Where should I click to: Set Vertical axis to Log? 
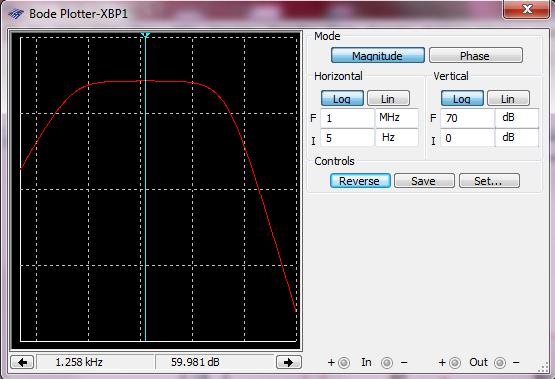coord(462,98)
